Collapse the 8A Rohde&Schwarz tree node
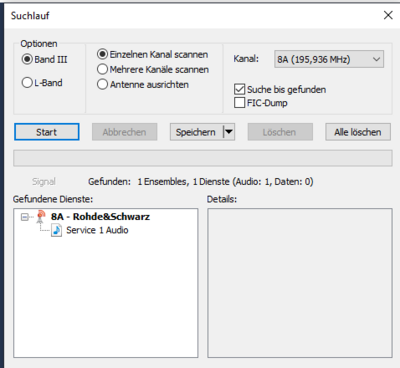Viewport: 400px width, 368px height. coord(24,217)
